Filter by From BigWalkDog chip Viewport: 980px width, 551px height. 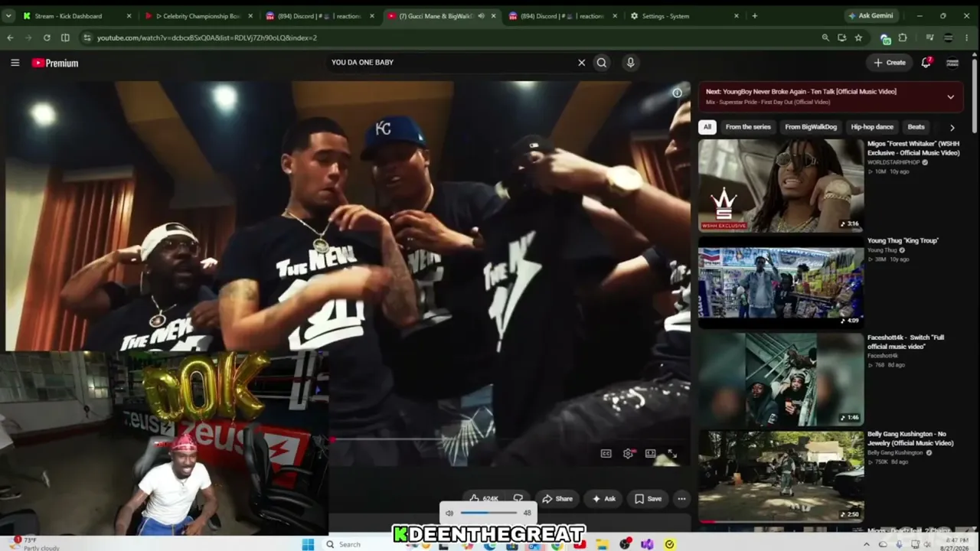tap(811, 127)
